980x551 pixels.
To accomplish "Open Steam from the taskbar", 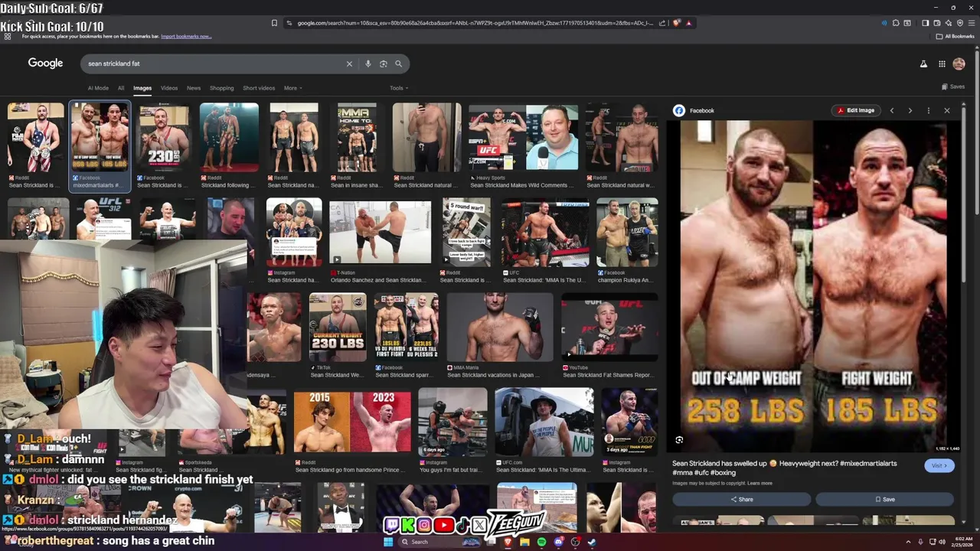I will coord(592,542).
